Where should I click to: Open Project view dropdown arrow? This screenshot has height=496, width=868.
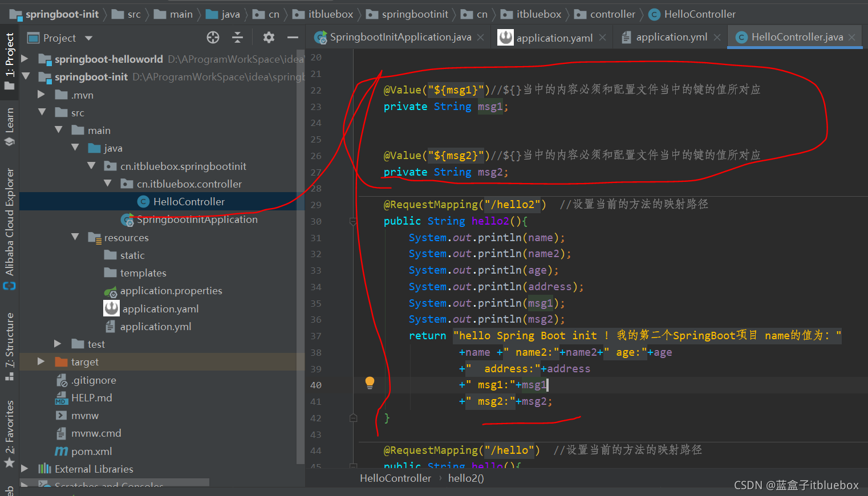88,38
